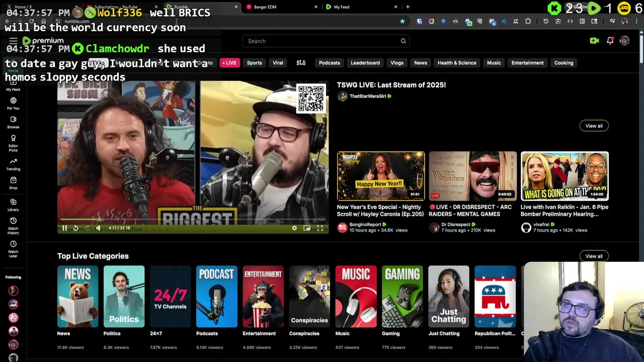Open Watch History in the sidebar
This screenshot has width=644, height=362.
click(x=13, y=226)
